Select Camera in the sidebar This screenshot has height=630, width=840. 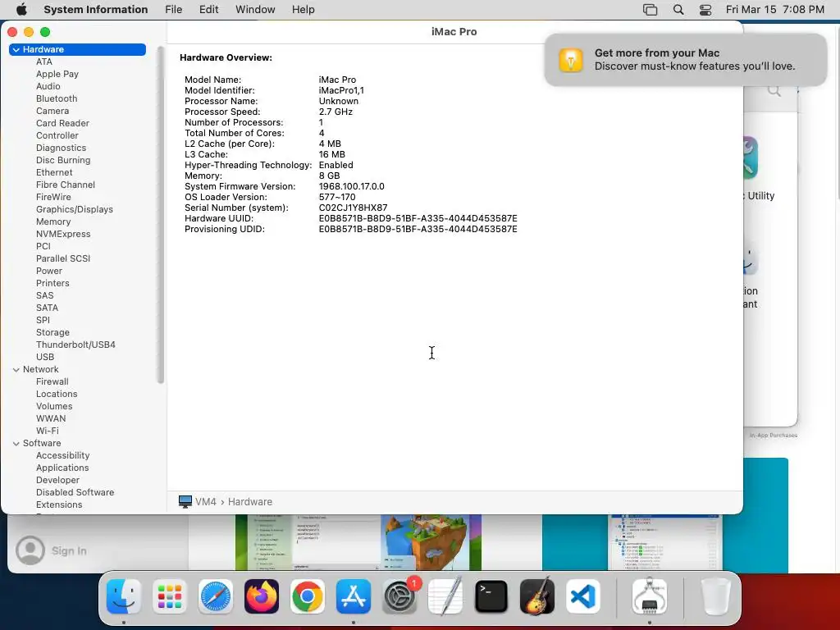tap(52, 111)
